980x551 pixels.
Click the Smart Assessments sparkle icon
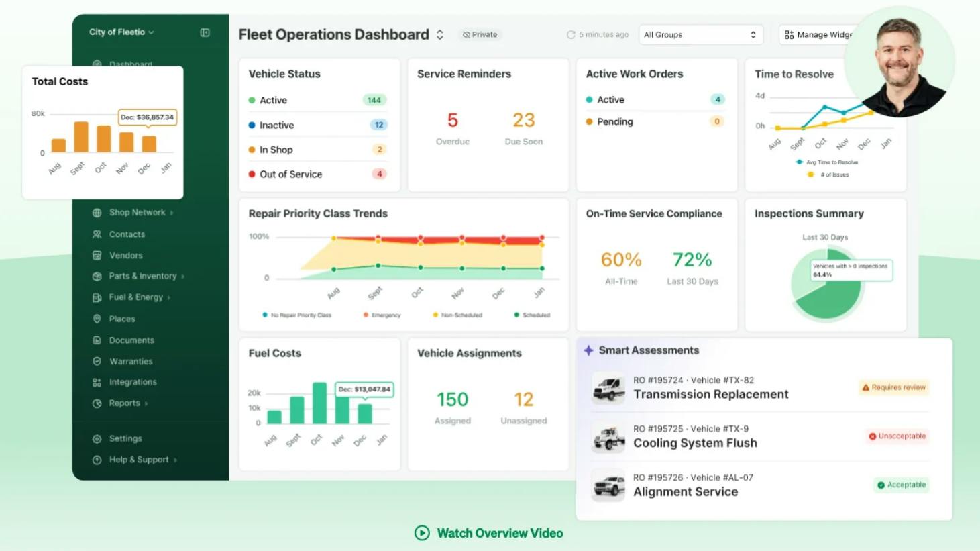point(588,350)
